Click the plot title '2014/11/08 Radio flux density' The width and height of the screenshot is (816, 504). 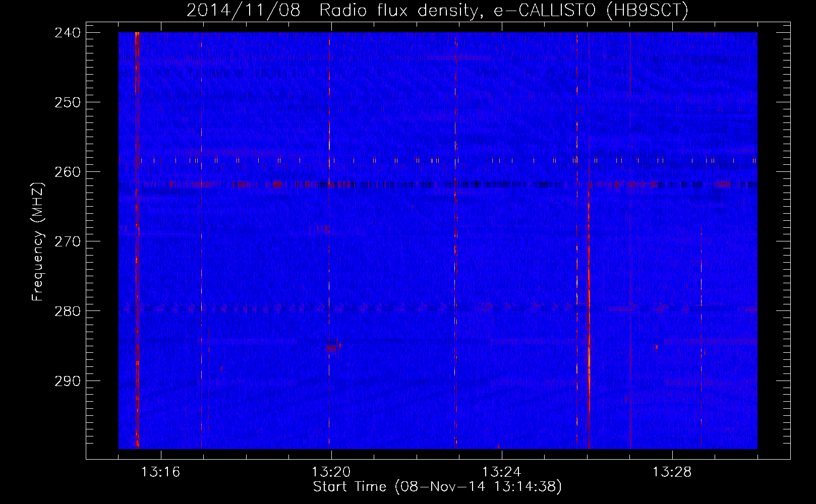tap(437, 10)
